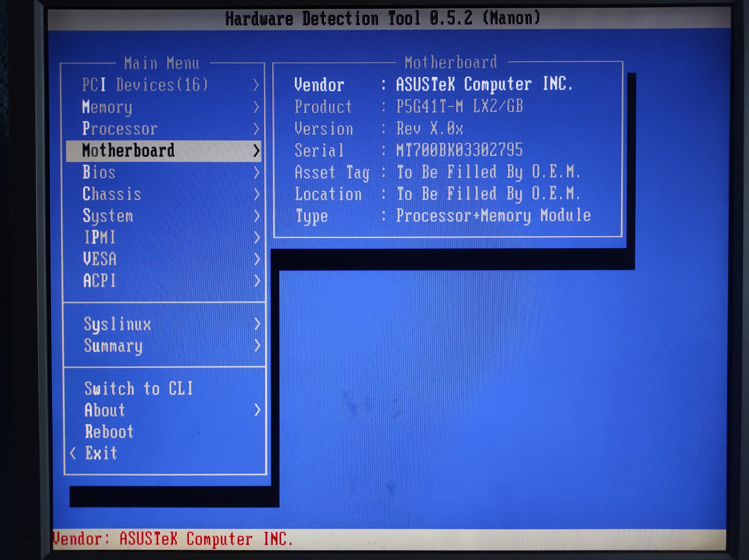Open the PCI Devices(16) menu entry
The width and height of the screenshot is (749, 560).
click(x=145, y=85)
